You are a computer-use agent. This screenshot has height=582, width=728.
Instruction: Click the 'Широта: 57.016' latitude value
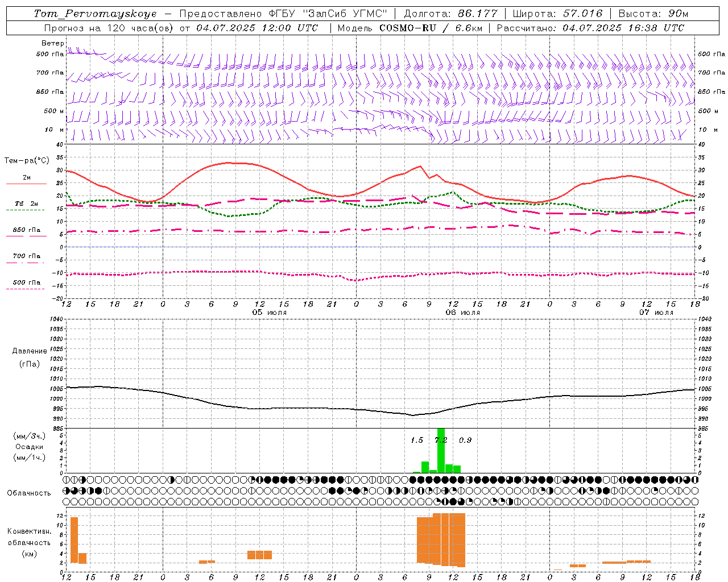pyautogui.click(x=557, y=14)
